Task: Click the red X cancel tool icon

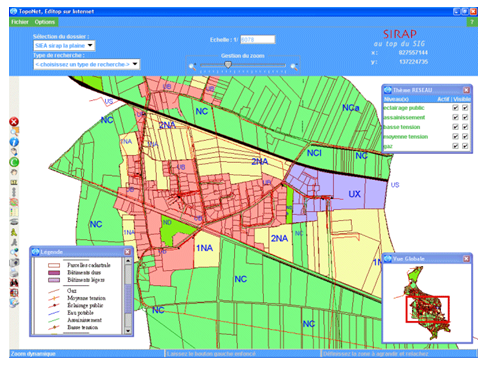Action: 14,122
